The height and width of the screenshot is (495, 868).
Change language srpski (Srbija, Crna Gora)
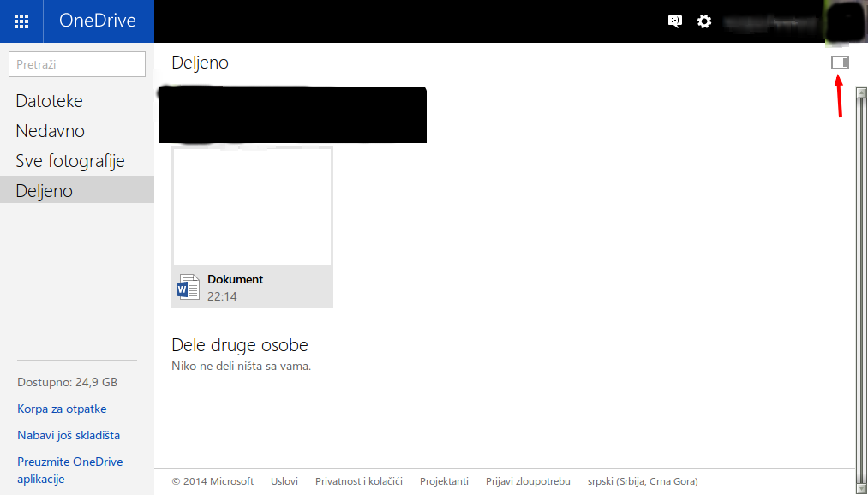[x=643, y=481]
